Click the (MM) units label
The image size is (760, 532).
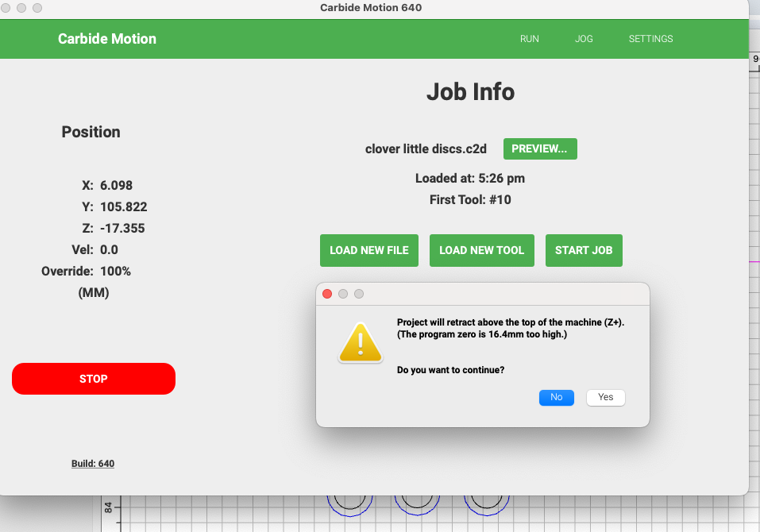[94, 293]
